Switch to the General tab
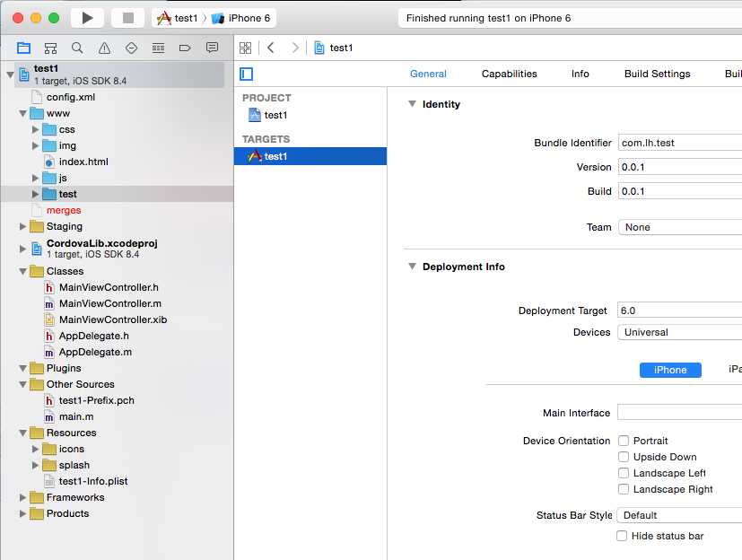 [428, 74]
